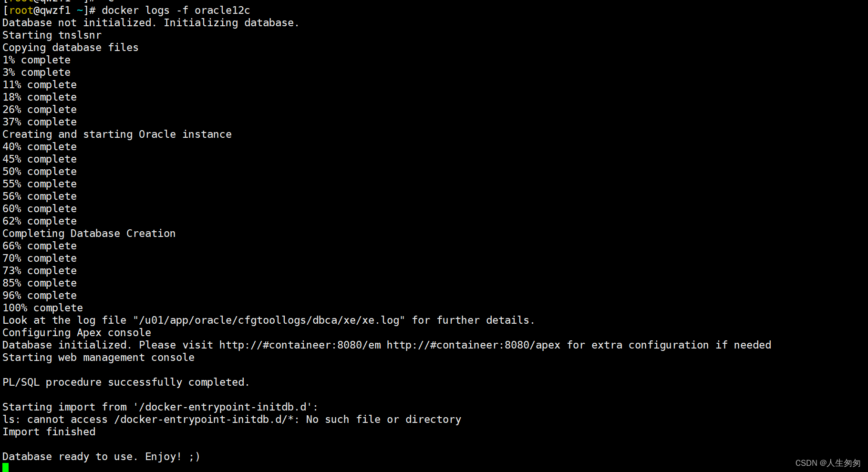Click the http://#containeer:8080/apex URL

pos(474,345)
